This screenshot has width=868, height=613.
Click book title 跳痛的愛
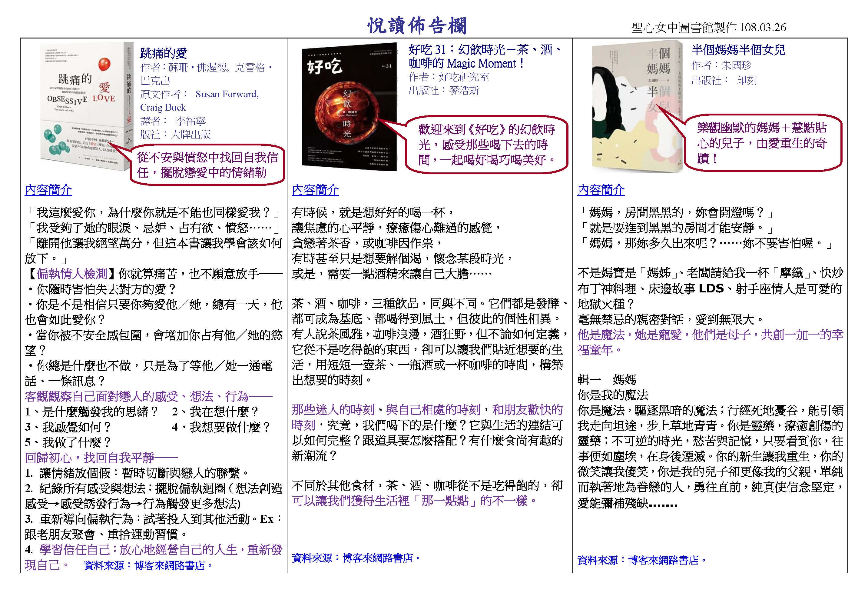(164, 53)
